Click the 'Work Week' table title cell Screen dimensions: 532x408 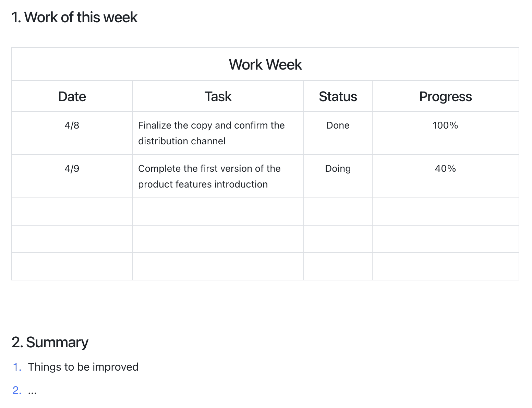click(265, 64)
